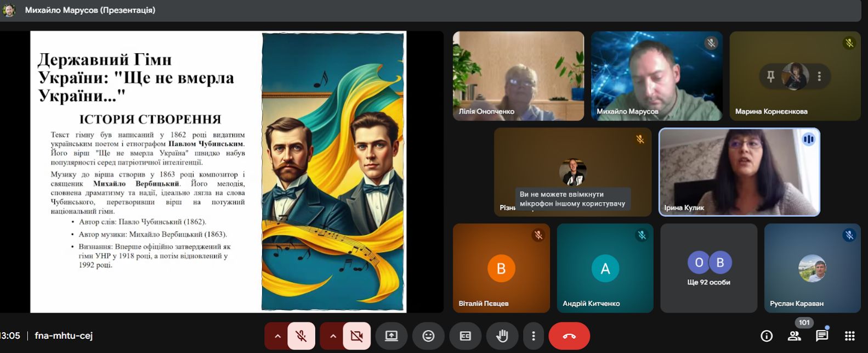Expand video settings chevron next to camera
The image size is (868, 353).
333,336
